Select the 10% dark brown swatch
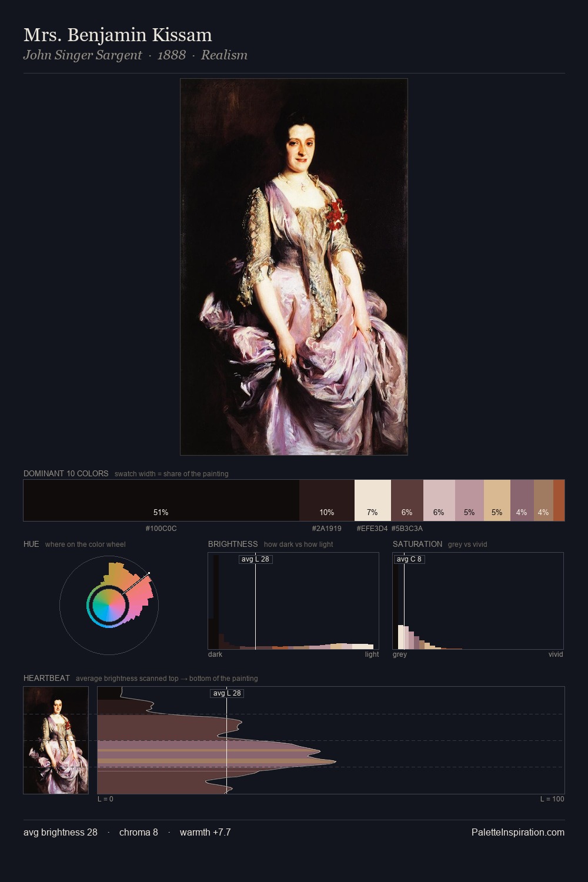 tap(327, 500)
